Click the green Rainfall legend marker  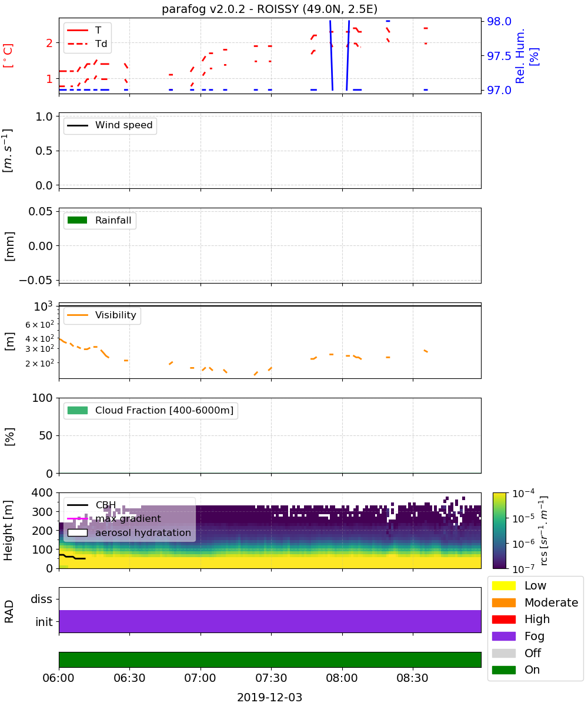(x=78, y=221)
